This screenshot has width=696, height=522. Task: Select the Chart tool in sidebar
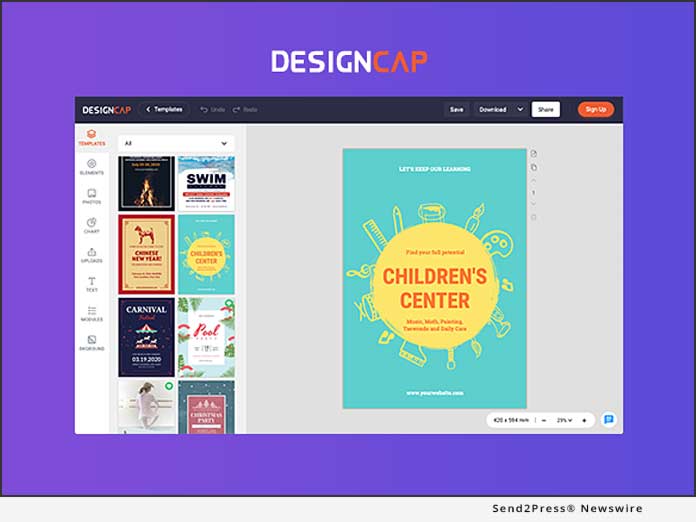tap(91, 226)
